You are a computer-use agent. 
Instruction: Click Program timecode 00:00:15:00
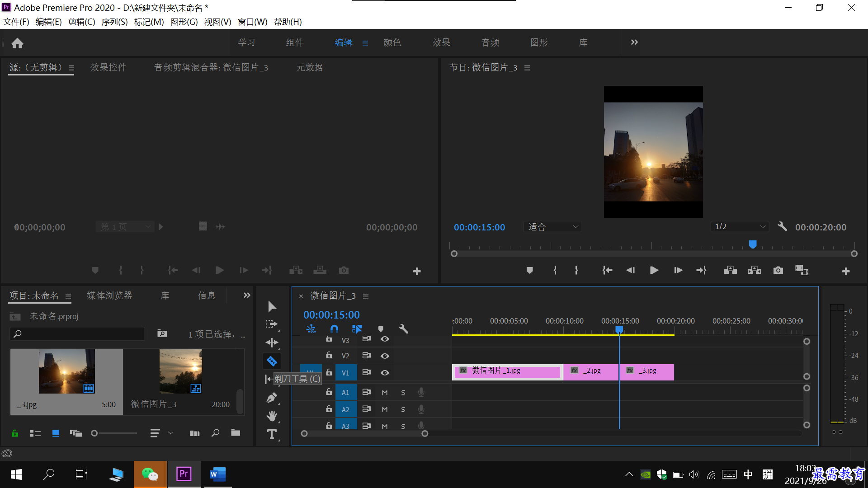point(479,227)
